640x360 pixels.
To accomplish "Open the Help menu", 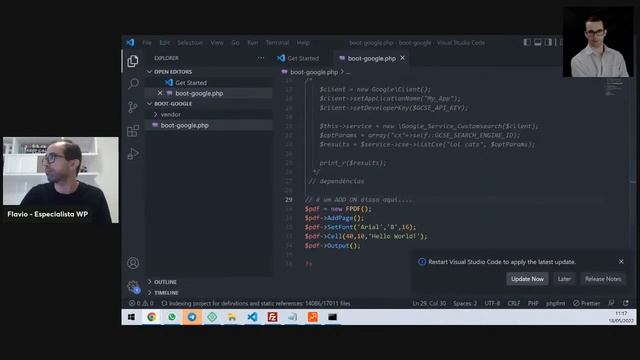I will pyautogui.click(x=303, y=42).
